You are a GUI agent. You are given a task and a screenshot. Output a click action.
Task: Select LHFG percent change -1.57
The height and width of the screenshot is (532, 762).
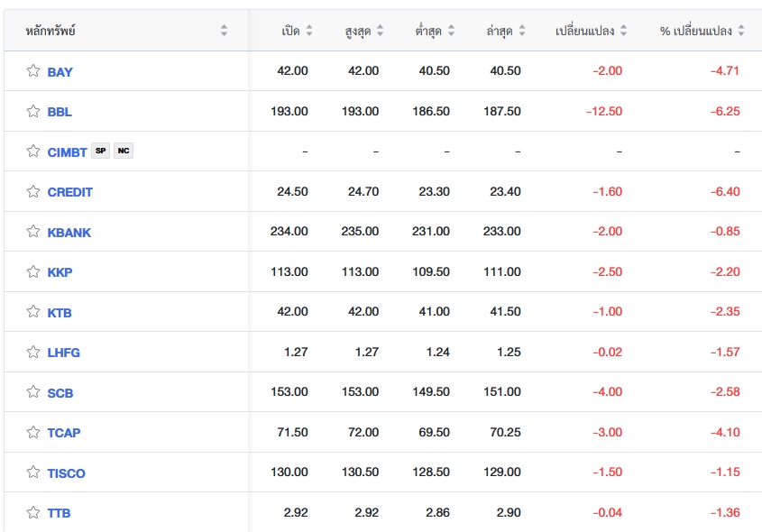[x=725, y=352]
